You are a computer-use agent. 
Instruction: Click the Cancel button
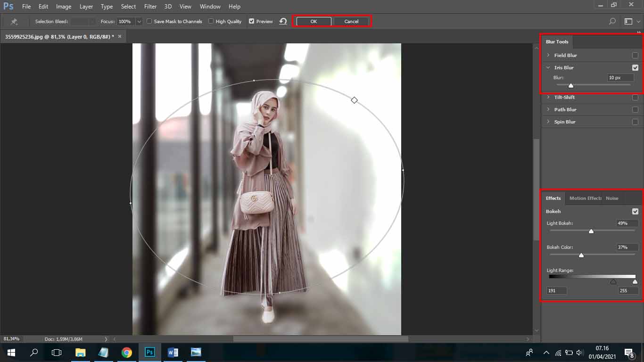[351, 21]
